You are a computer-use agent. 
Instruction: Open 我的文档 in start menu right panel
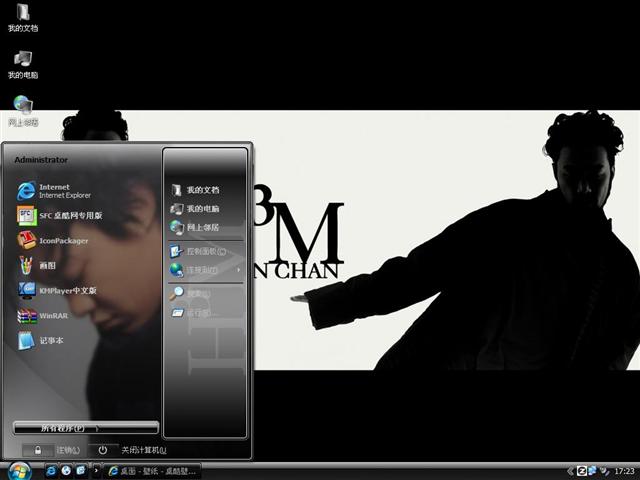(195, 190)
